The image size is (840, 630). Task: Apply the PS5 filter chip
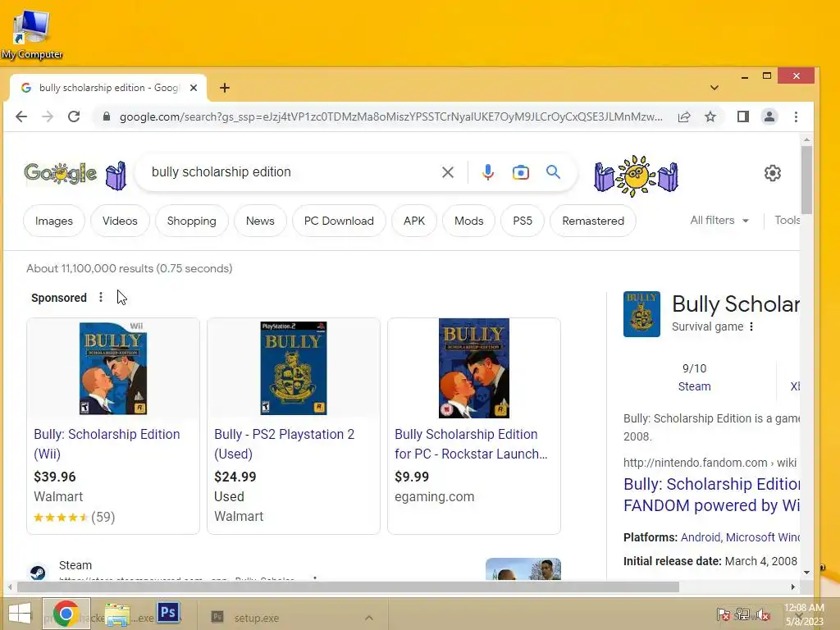[523, 221]
